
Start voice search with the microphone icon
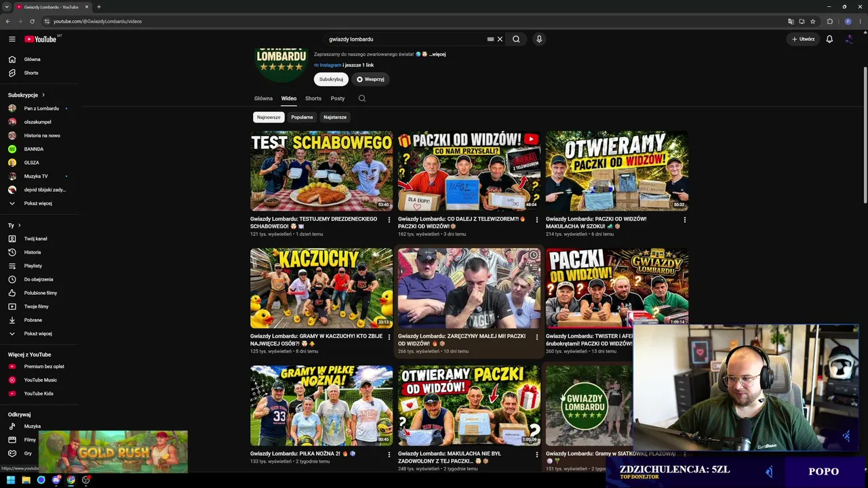click(x=539, y=39)
